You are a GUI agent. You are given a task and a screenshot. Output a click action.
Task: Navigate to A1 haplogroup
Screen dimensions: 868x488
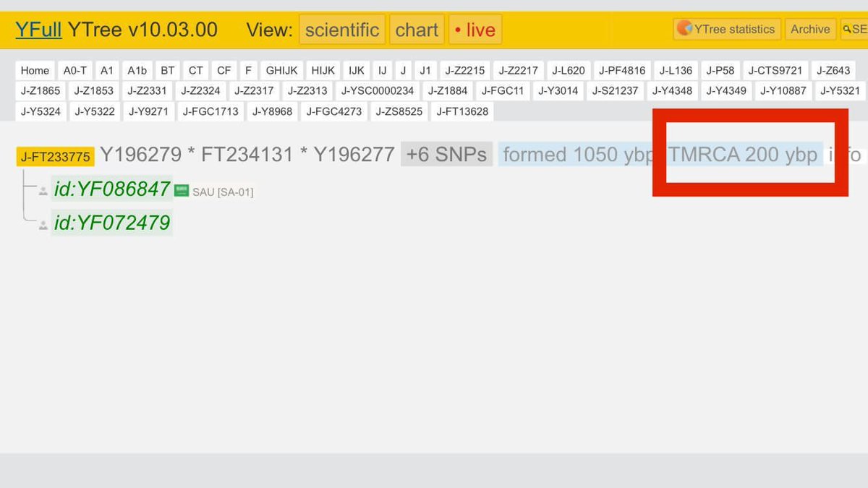click(107, 70)
